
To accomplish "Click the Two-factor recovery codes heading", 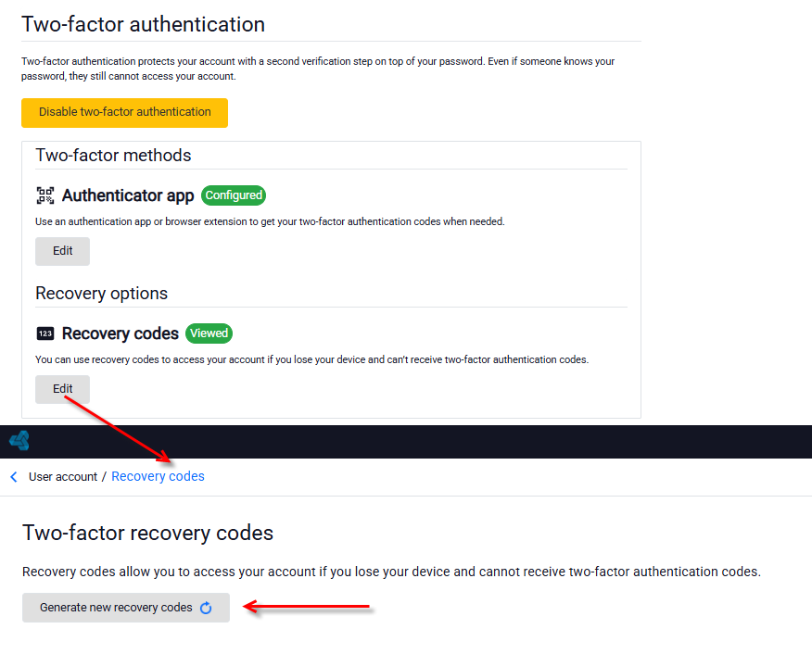I will [147, 533].
